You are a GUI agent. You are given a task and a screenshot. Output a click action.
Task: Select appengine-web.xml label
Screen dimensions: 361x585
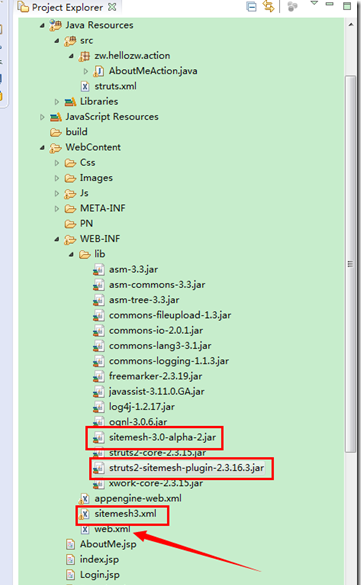pos(138,499)
